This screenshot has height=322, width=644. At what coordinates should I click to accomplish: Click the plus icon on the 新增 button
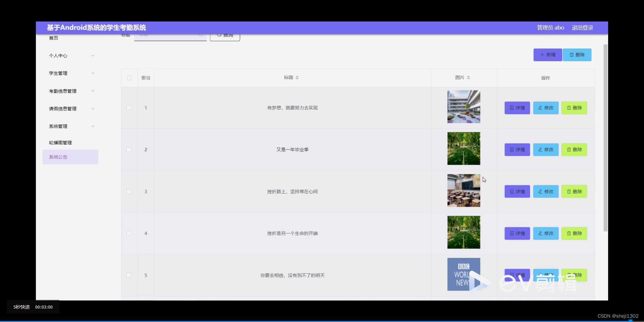[x=543, y=55]
